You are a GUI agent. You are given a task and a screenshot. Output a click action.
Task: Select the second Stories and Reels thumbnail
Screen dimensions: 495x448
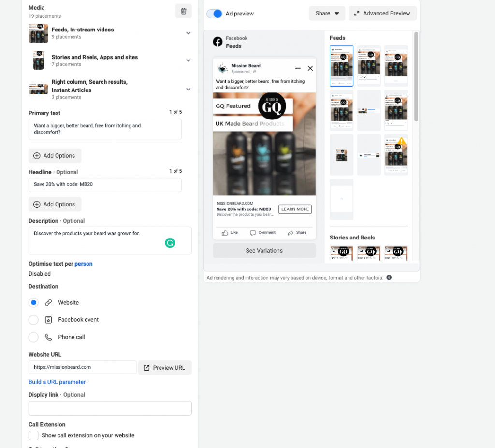369,253
